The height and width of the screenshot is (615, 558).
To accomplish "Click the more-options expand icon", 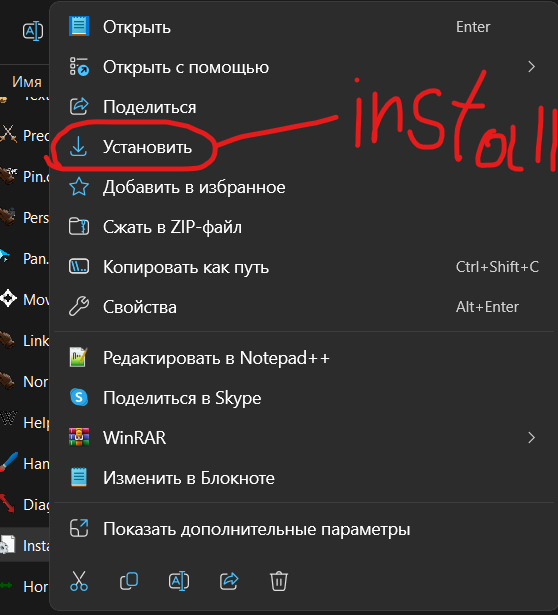I will pos(79,528).
